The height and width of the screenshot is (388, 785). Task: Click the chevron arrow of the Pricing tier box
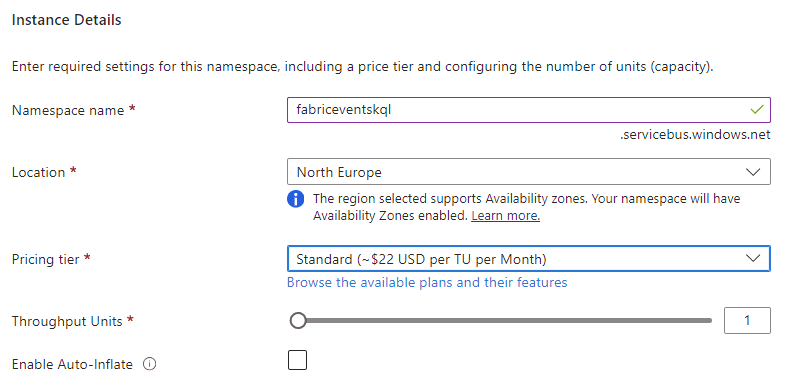[752, 259]
